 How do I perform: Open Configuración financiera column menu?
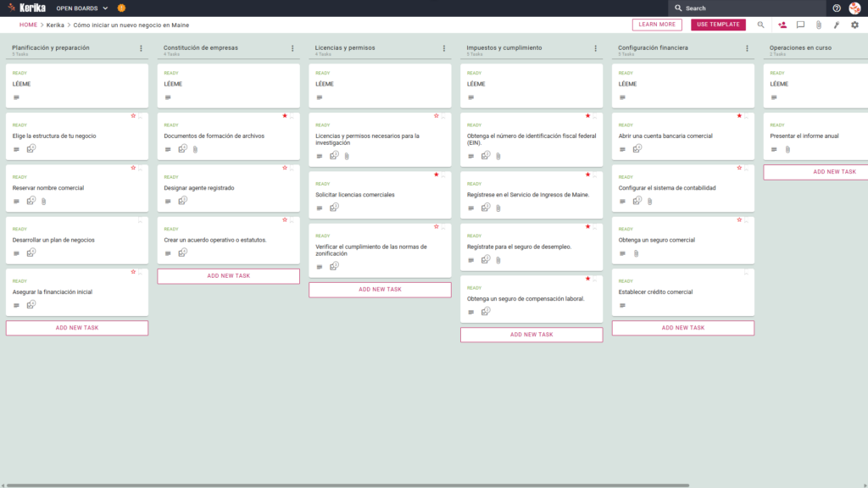747,48
